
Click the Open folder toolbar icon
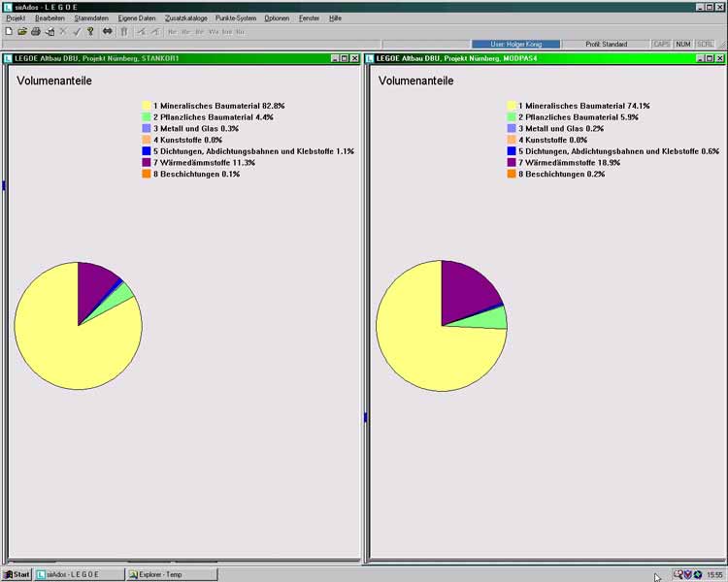click(22, 31)
